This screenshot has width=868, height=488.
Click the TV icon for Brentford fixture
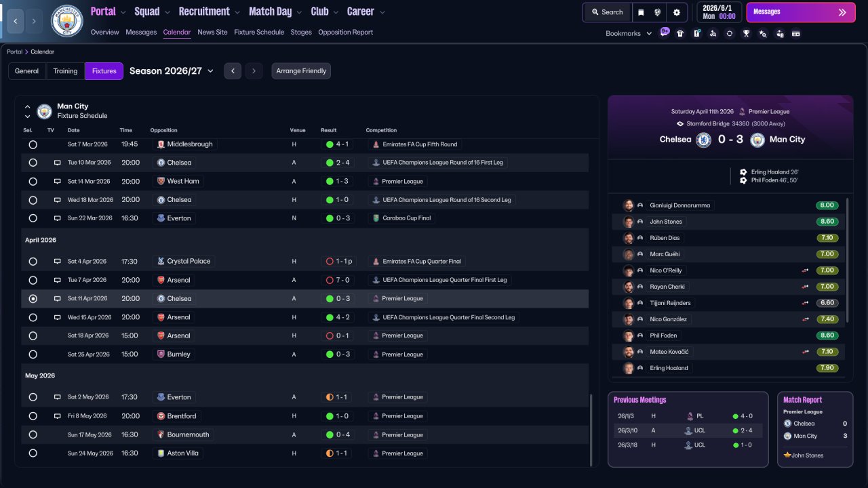point(58,416)
